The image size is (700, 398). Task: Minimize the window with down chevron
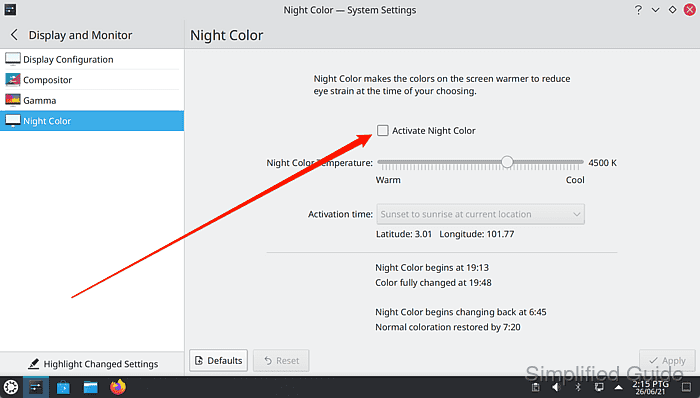point(655,10)
